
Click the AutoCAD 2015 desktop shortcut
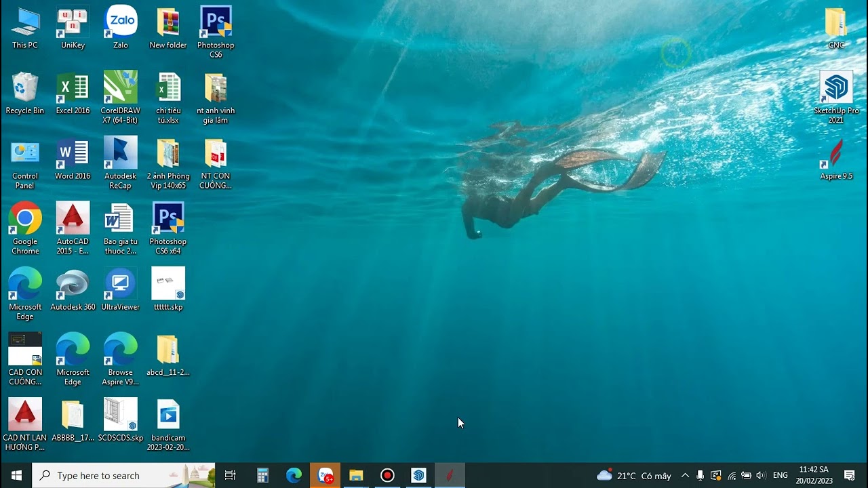[73, 228]
